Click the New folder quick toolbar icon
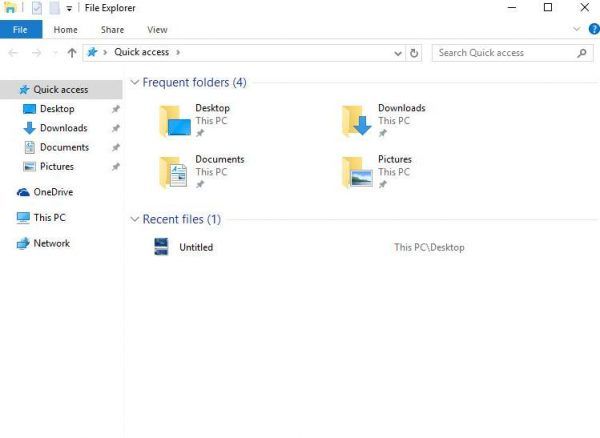The width and height of the screenshot is (600, 438). coord(54,8)
